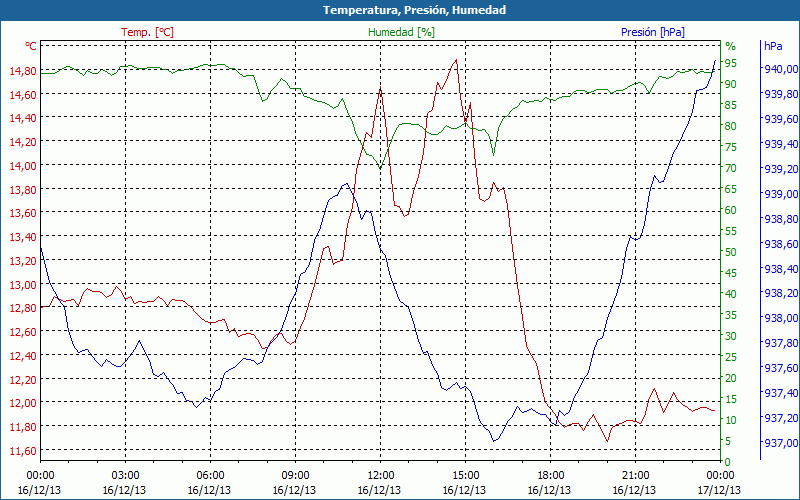The image size is (800, 500).
Task: Click the "15:00" time axis label
Action: point(465,476)
